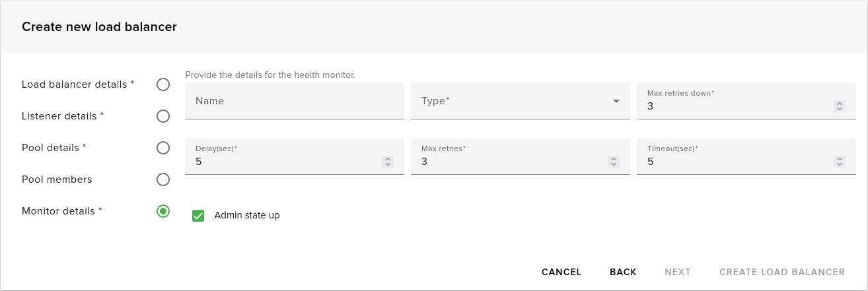Click the Monitor details step radio

(163, 211)
